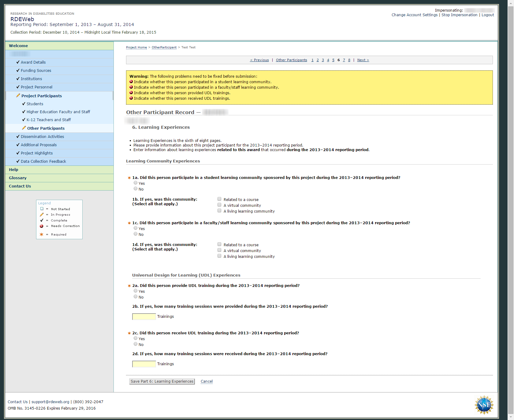Go to Dissemination Activities in sidebar
Viewport: 514px width, 420px height.
click(x=42, y=136)
